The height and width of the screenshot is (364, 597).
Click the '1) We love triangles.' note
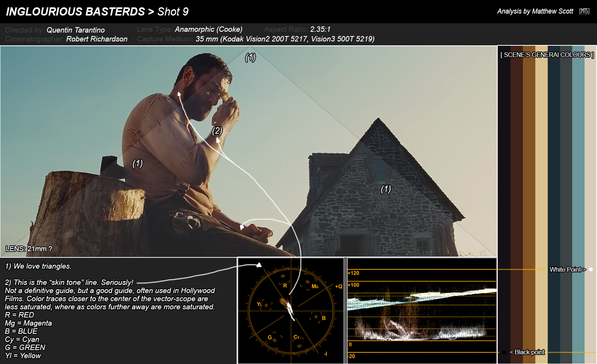click(38, 266)
